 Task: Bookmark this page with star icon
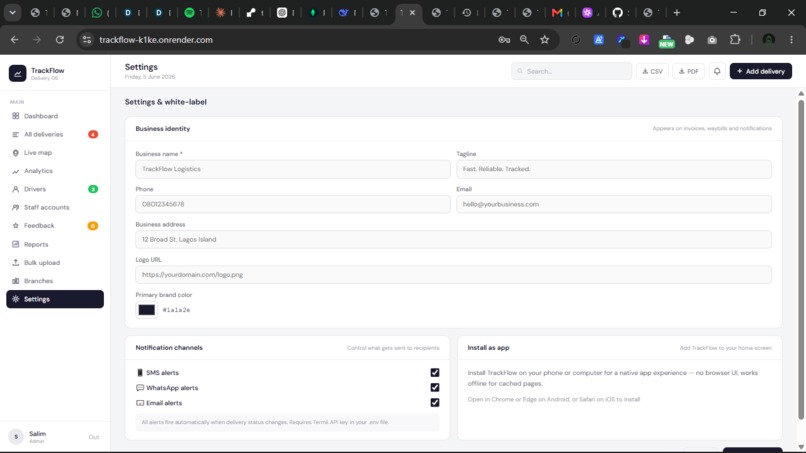(x=544, y=40)
